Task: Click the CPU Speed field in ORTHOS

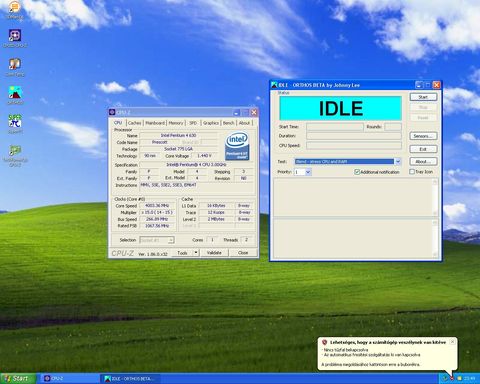Action: click(354, 145)
